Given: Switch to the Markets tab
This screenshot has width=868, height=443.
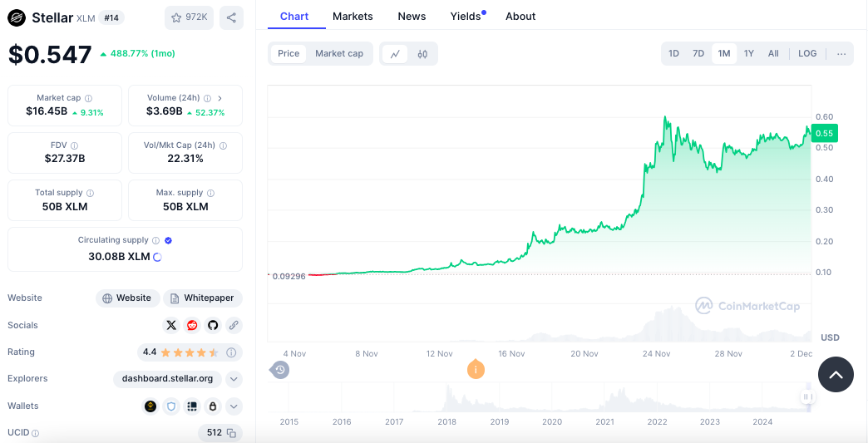Looking at the screenshot, I should (353, 17).
